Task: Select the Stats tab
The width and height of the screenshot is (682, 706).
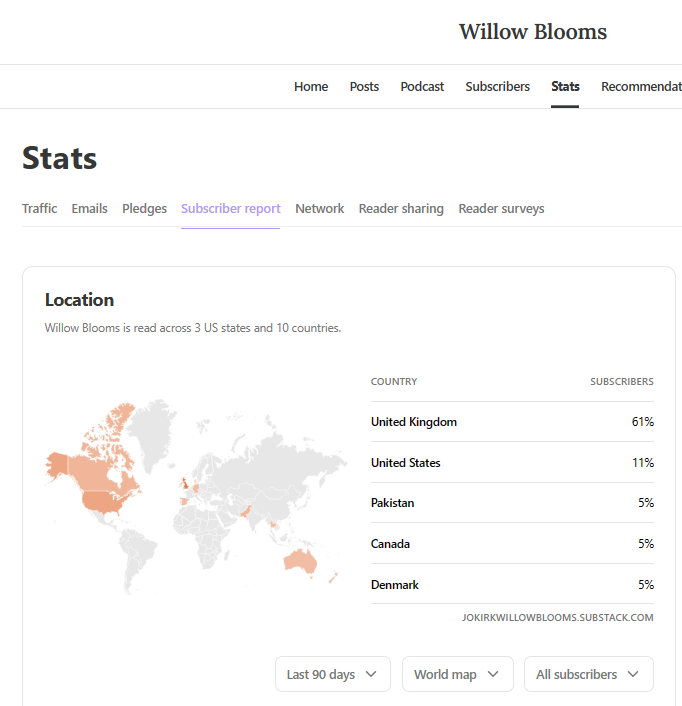Action: tap(565, 86)
